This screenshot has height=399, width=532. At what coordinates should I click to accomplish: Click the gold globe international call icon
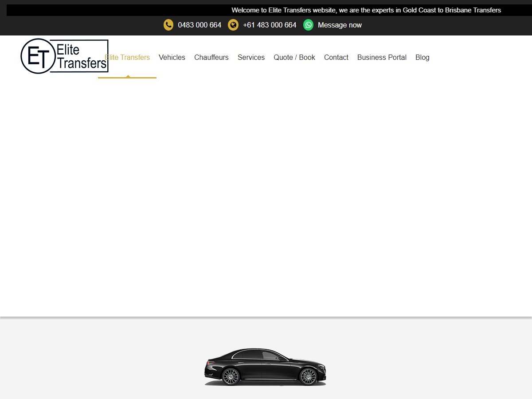click(233, 25)
